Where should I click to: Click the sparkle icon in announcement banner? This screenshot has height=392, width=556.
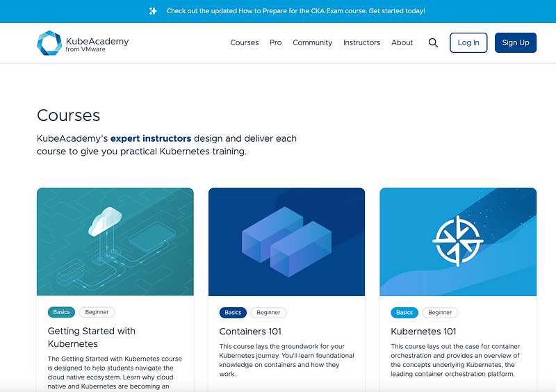pos(153,11)
